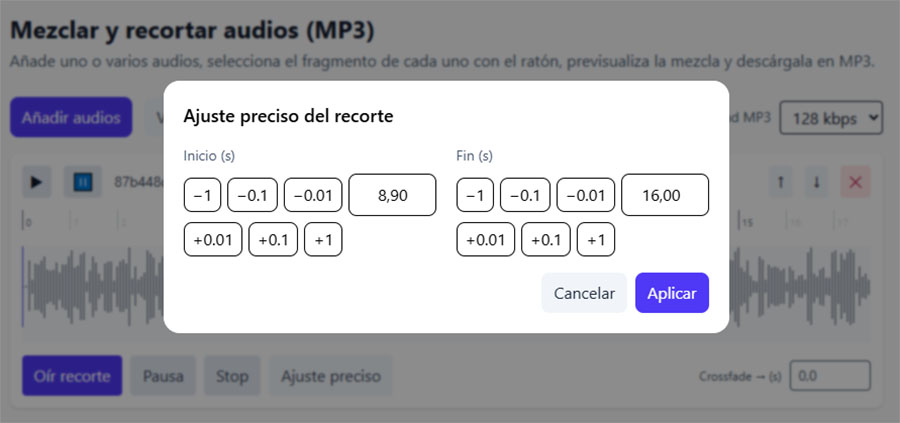Move the track down with the down arrow

tap(817, 182)
